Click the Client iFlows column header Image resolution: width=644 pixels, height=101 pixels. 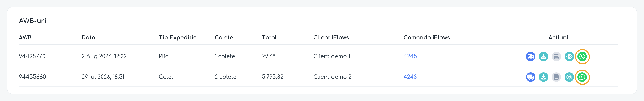point(331,37)
